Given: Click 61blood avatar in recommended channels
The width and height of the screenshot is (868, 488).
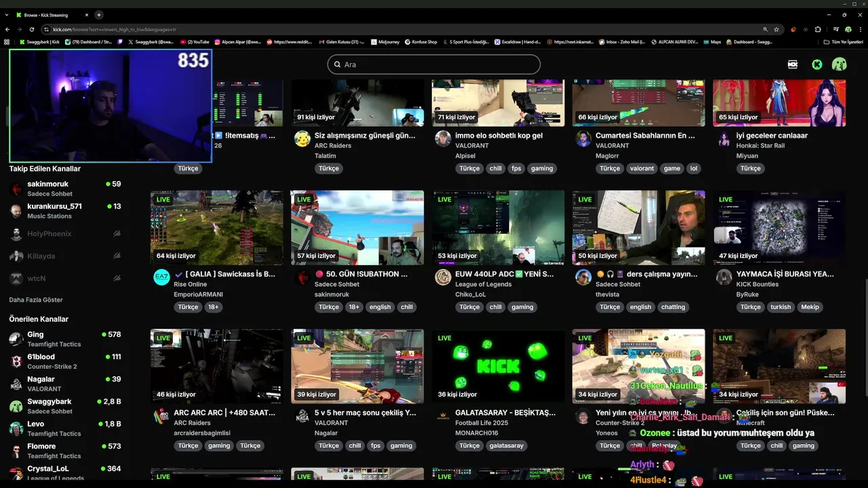Looking at the screenshot, I should click(x=16, y=361).
